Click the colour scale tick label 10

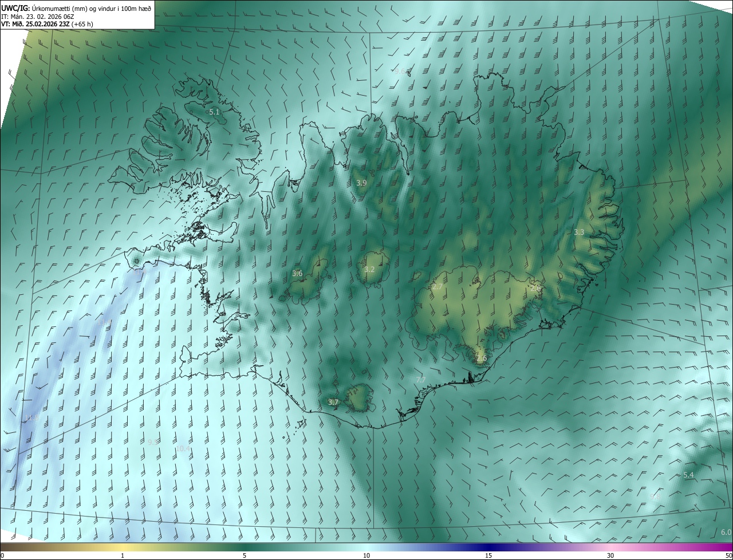coord(366,555)
